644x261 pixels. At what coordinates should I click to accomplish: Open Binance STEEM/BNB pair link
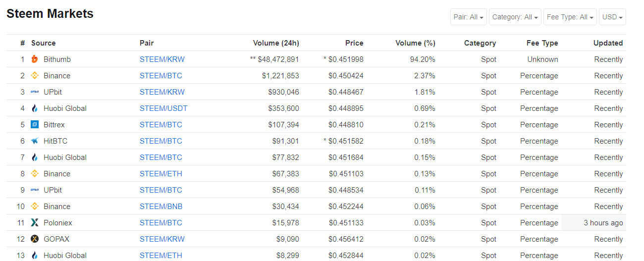point(161,207)
